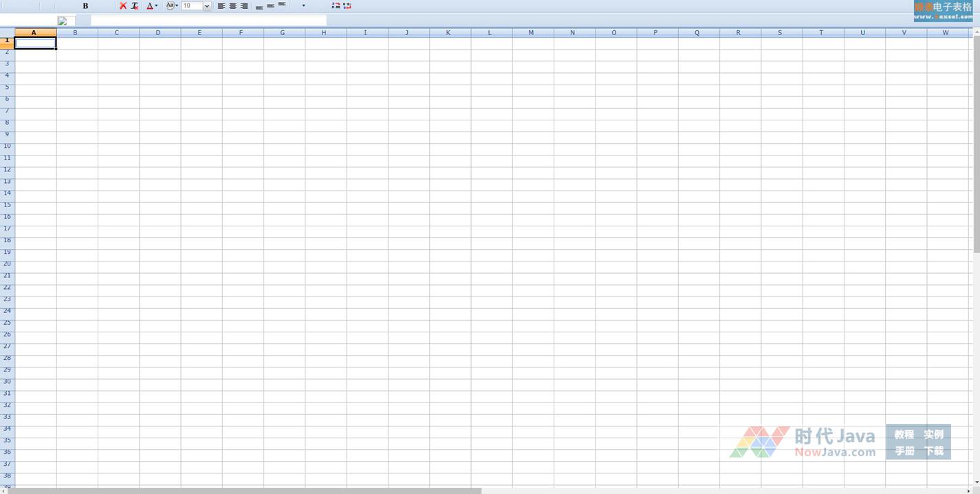Align cell text to the right
The height and width of the screenshot is (494, 980).
point(243,6)
